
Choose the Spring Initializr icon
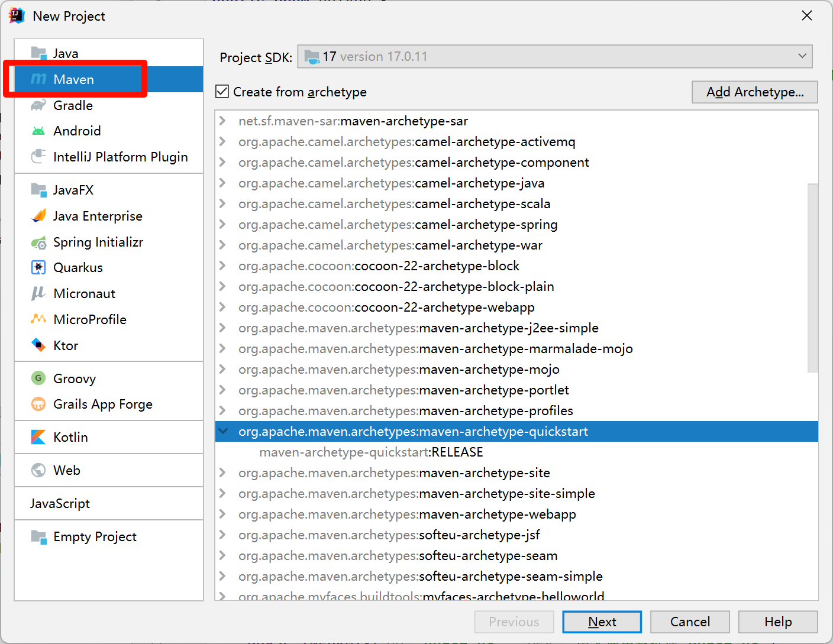coord(38,242)
